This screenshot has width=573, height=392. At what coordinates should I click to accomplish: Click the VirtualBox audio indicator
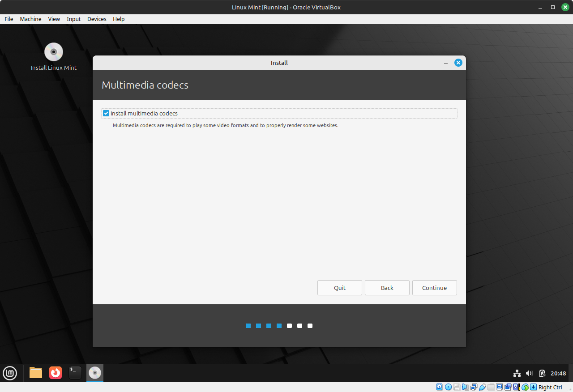[x=465, y=387]
